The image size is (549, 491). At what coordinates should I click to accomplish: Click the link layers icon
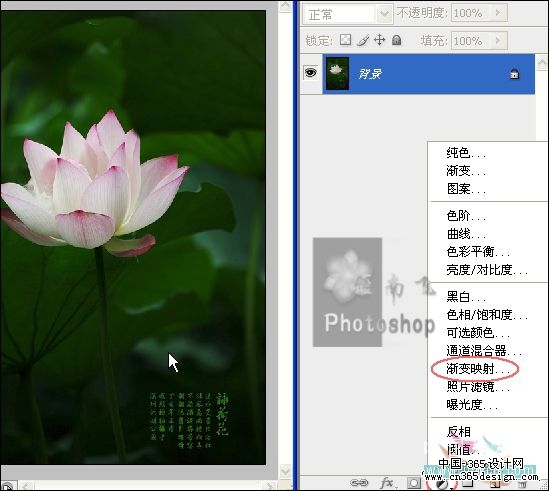point(359,483)
